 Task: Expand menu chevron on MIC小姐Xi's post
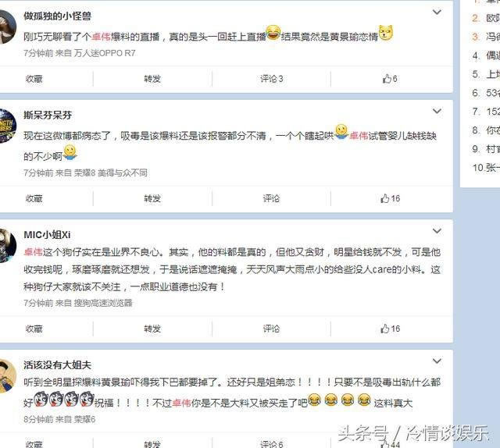[x=437, y=231]
